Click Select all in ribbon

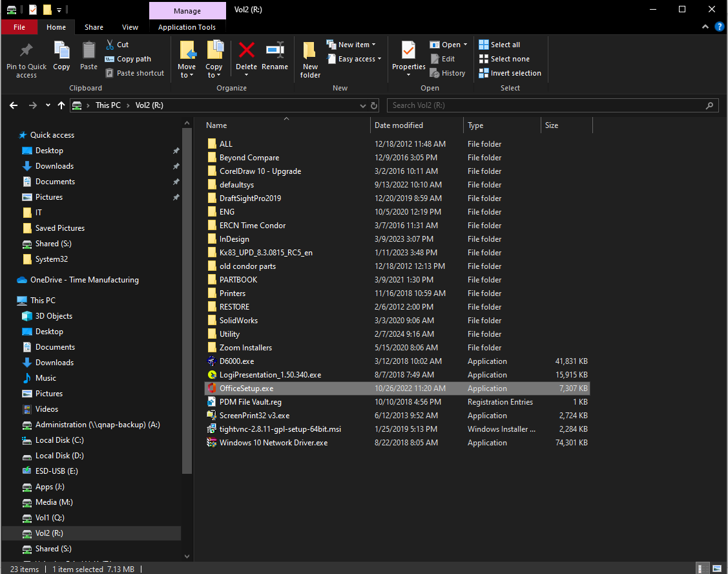[499, 45]
